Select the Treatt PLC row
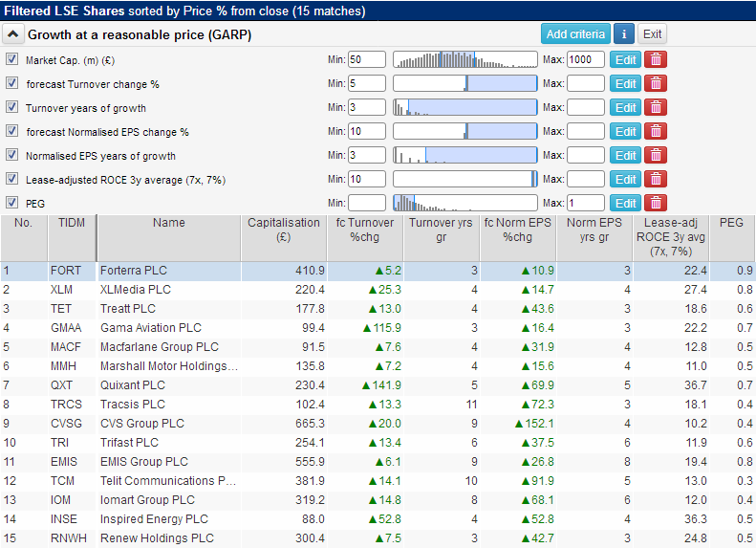756x548 pixels. pos(378,309)
